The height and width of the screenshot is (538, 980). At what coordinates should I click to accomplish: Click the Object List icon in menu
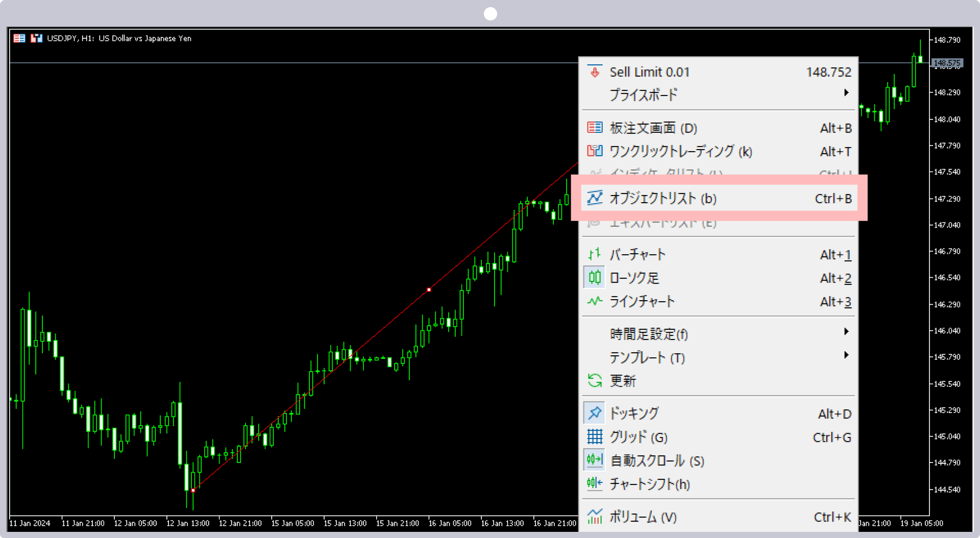point(595,198)
